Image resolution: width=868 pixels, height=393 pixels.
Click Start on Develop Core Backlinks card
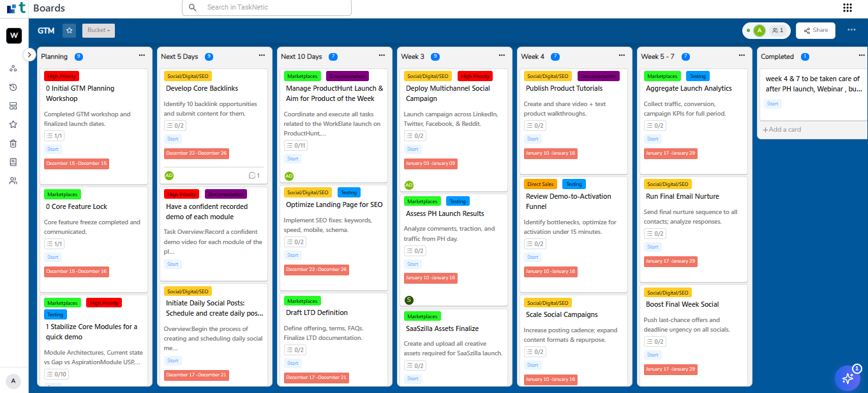coord(173,139)
